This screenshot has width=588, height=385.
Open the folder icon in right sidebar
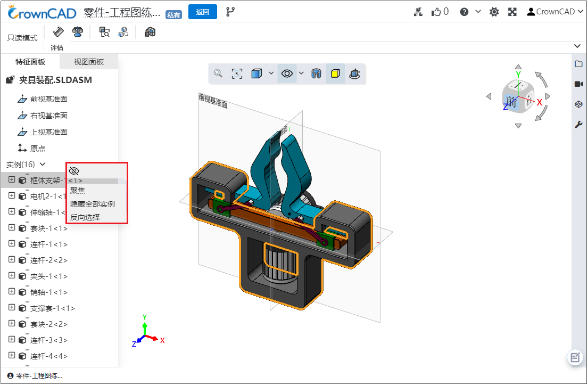[578, 64]
